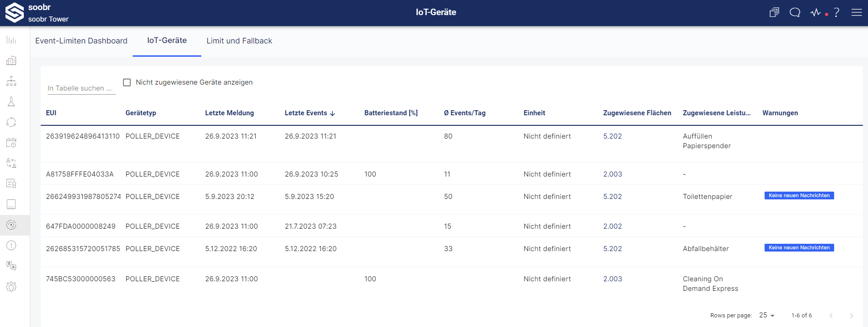Switch to Event-Limiten Dashboard tab
Screen dimensions: 868x327
click(81, 41)
